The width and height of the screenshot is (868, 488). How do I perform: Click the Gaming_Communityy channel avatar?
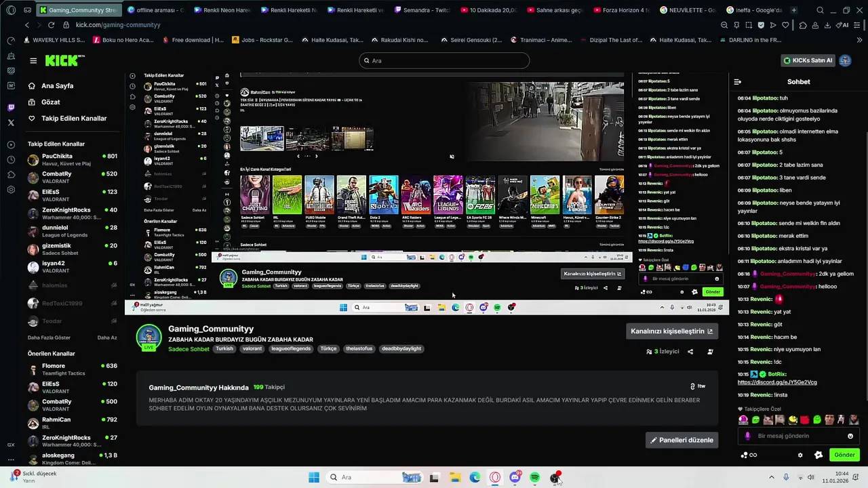(x=149, y=336)
